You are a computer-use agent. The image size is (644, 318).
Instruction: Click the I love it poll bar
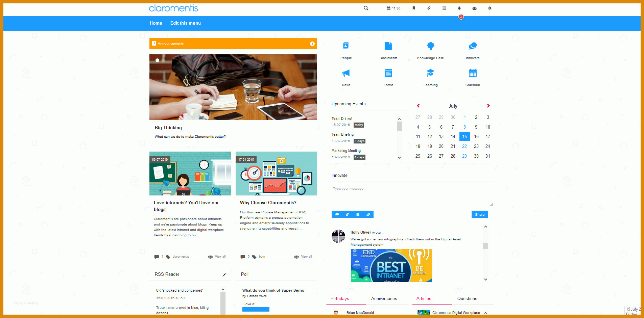click(256, 309)
